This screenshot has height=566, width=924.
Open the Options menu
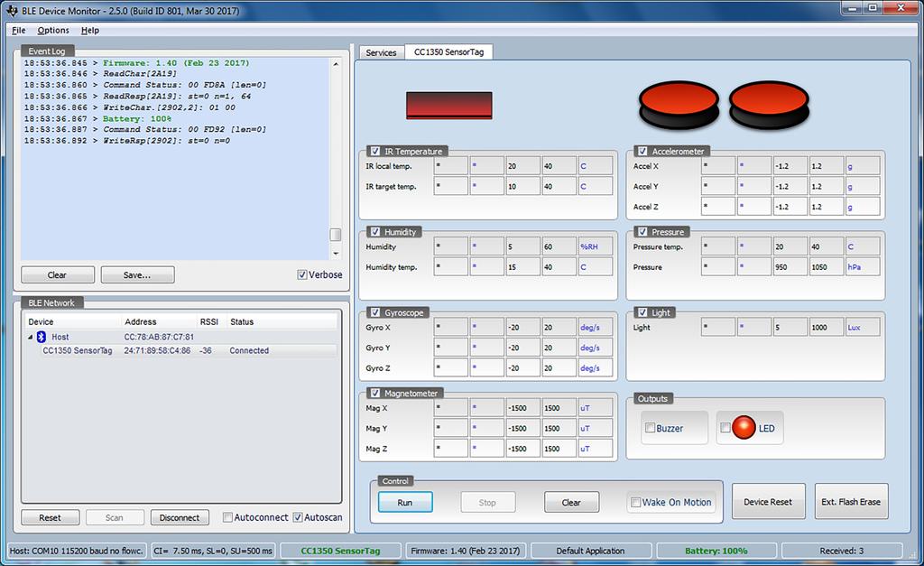coord(53,30)
